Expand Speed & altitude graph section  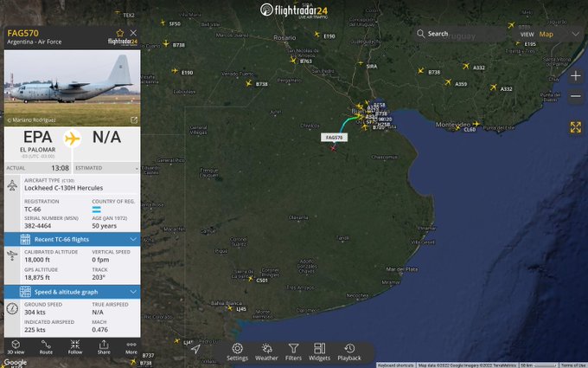[x=73, y=292]
